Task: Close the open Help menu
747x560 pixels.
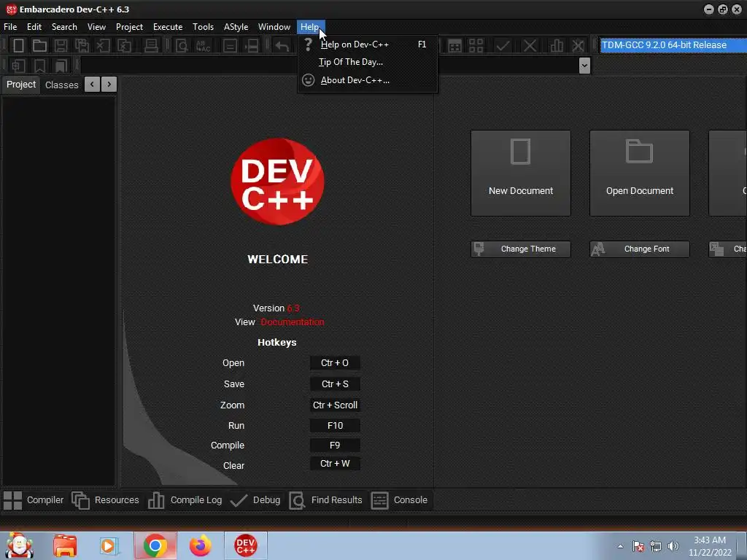Action: [x=310, y=27]
